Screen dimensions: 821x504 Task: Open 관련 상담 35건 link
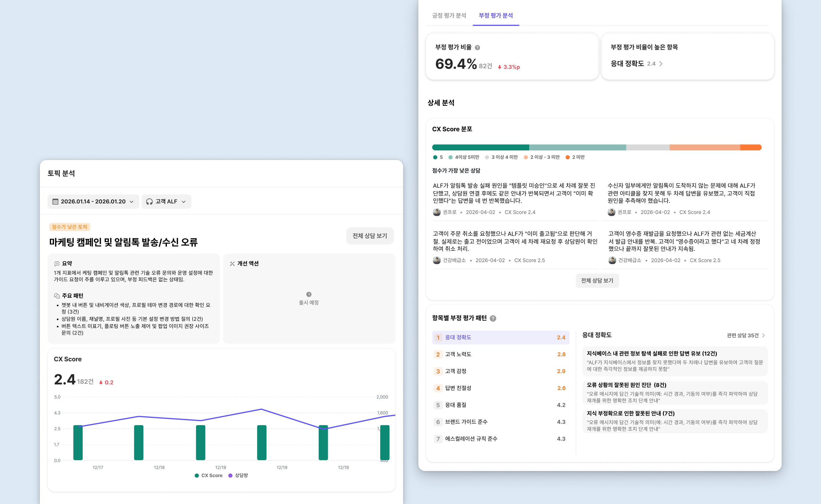point(746,335)
